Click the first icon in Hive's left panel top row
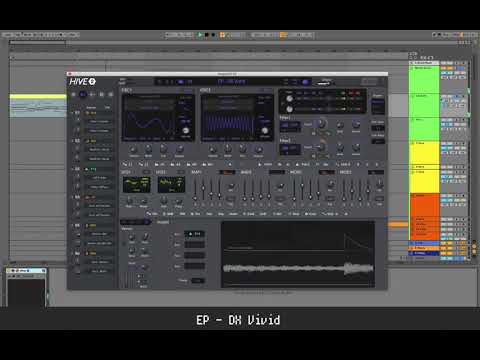This screenshot has width=480, height=360. pos(74,95)
